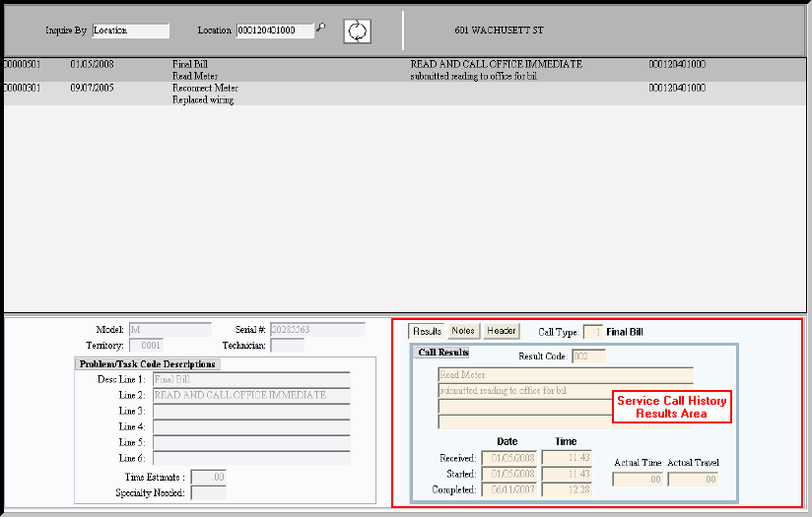Click the Technician field

coord(287,346)
